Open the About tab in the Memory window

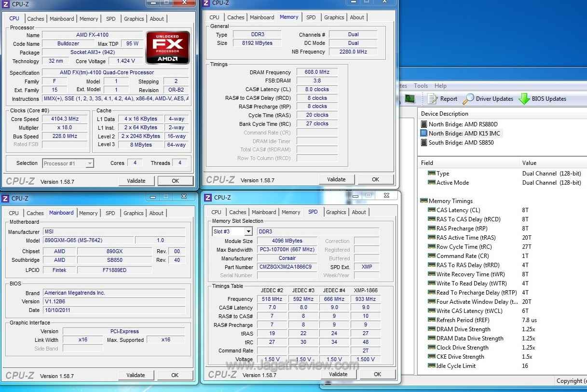pyautogui.click(x=357, y=17)
